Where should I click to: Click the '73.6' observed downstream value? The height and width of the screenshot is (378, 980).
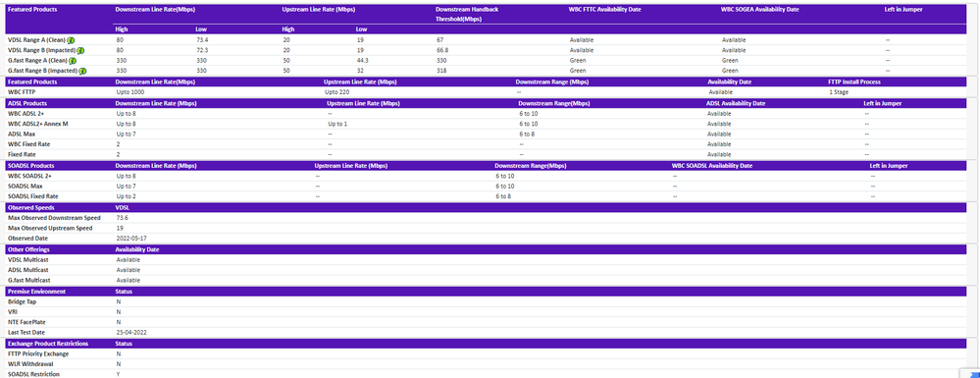122,217
